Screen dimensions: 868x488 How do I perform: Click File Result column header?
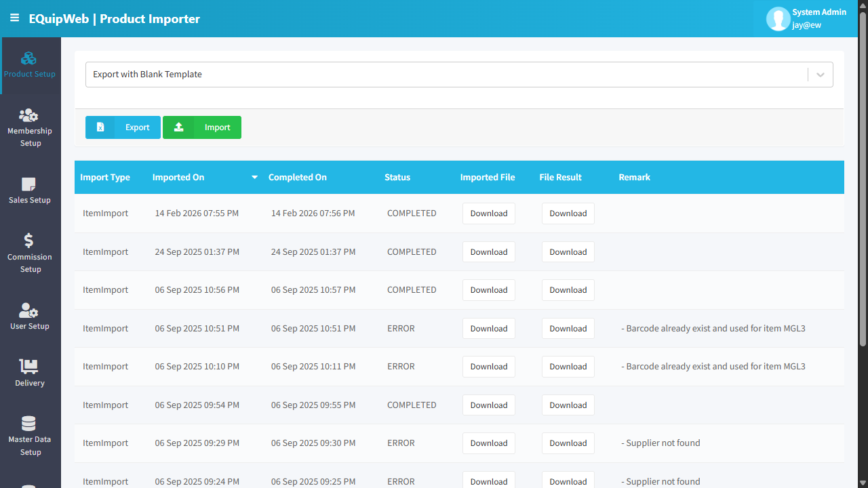[x=561, y=178]
